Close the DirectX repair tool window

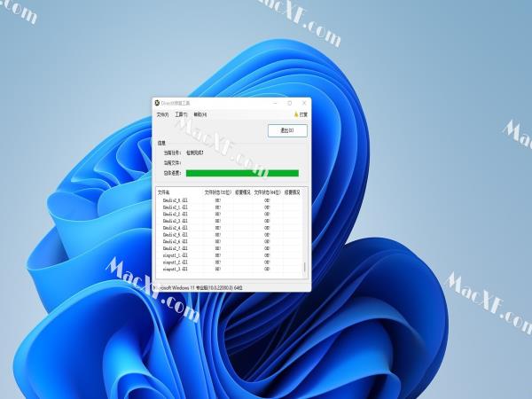click(x=304, y=103)
